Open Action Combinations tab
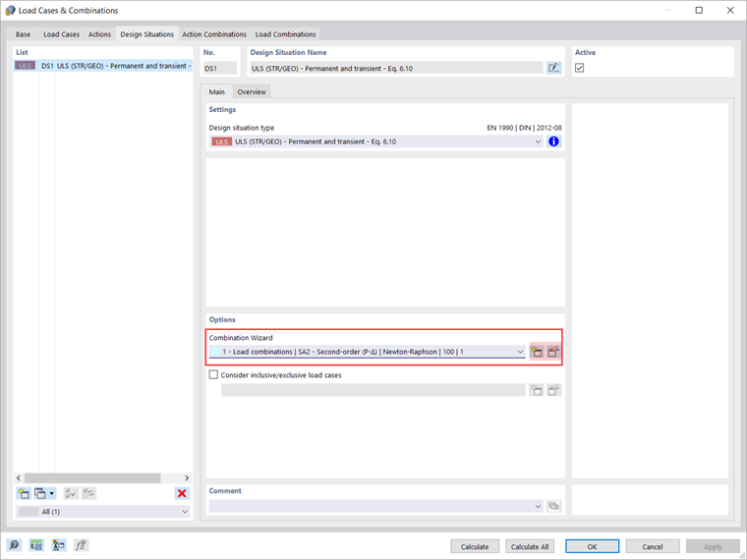The image size is (747, 560). 214,34
